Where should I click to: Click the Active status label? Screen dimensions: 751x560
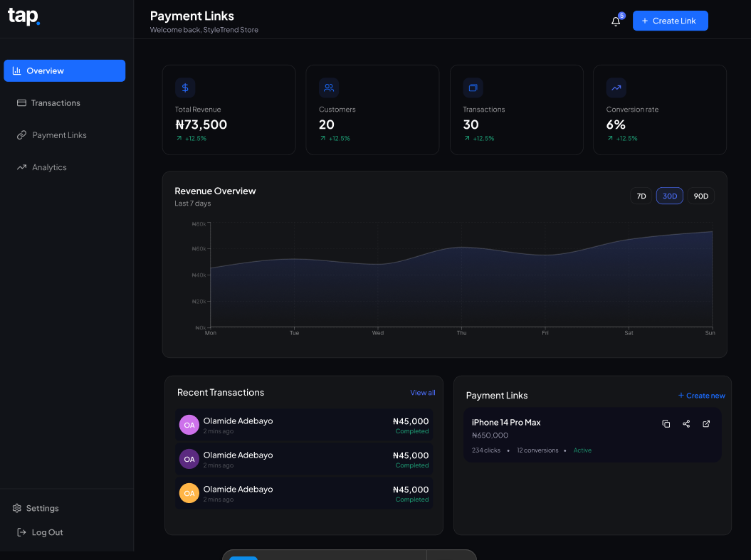tap(582, 450)
